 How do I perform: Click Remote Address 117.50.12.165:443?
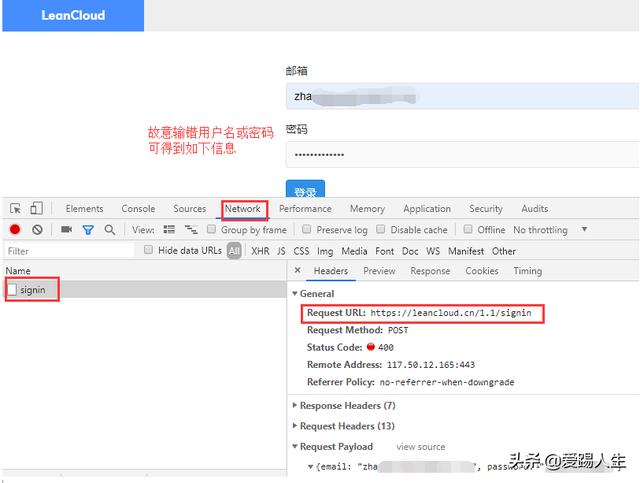click(x=431, y=365)
